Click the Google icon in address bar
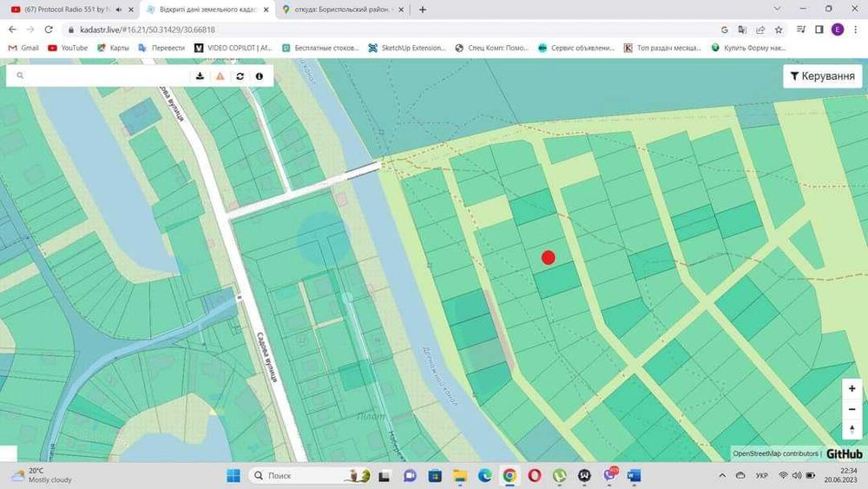The image size is (868, 489). (x=724, y=30)
